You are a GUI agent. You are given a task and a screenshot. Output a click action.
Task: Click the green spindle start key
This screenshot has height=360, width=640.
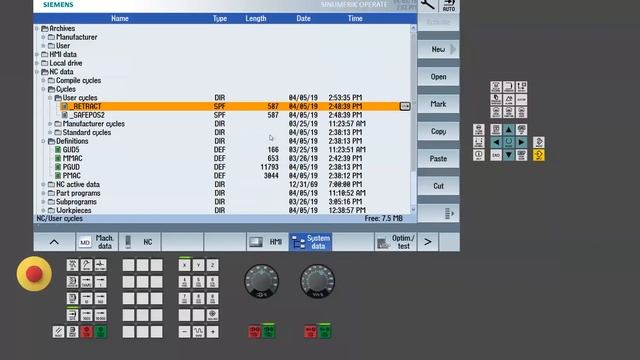(269, 331)
